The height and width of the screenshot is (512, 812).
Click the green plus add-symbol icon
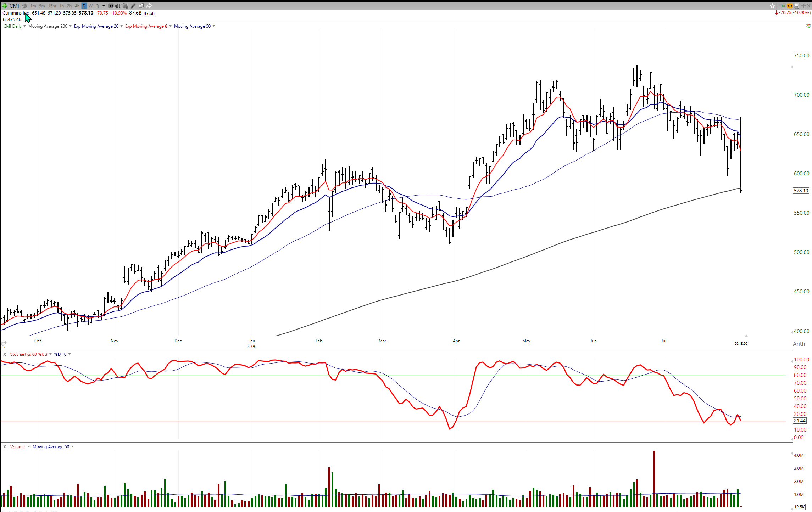coord(5,6)
